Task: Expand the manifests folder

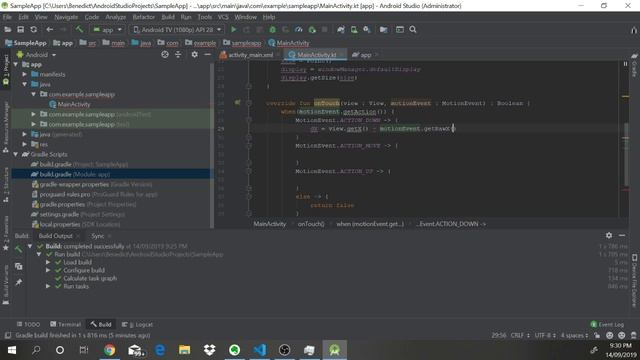Action: (x=24, y=74)
